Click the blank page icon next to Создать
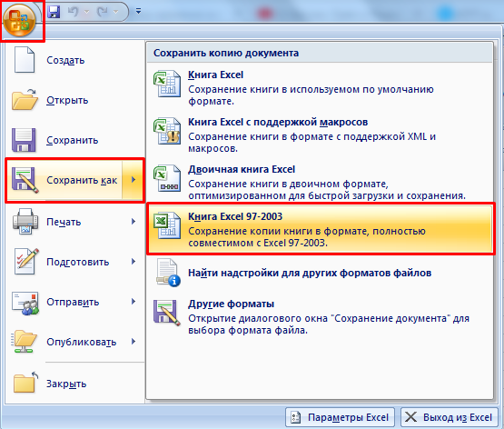 [25, 59]
